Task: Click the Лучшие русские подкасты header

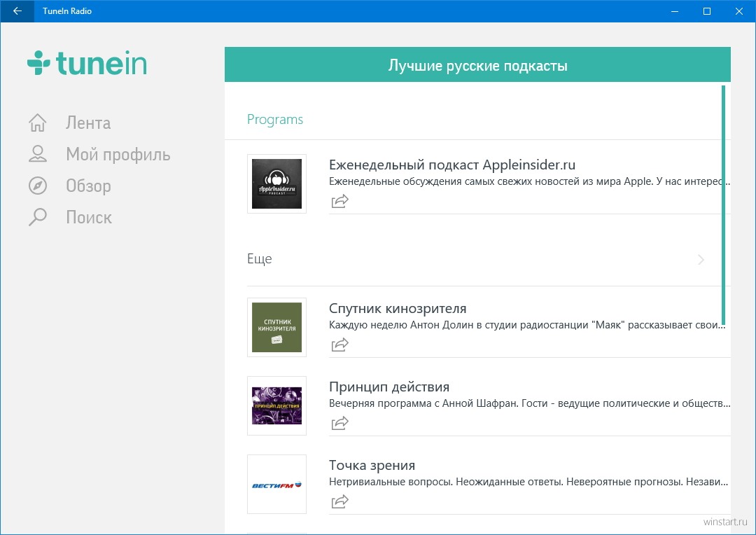Action: (477, 64)
